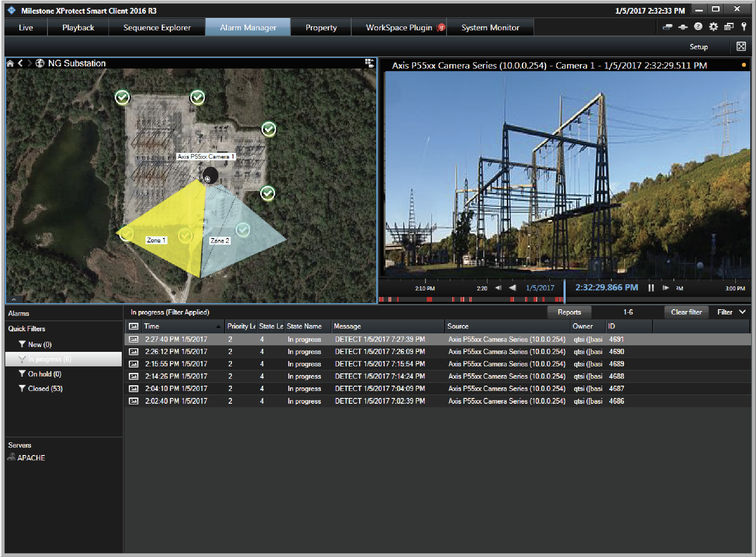Click the green check sensor near Zone 2 label
This screenshot has height=557, width=756.
(243, 229)
